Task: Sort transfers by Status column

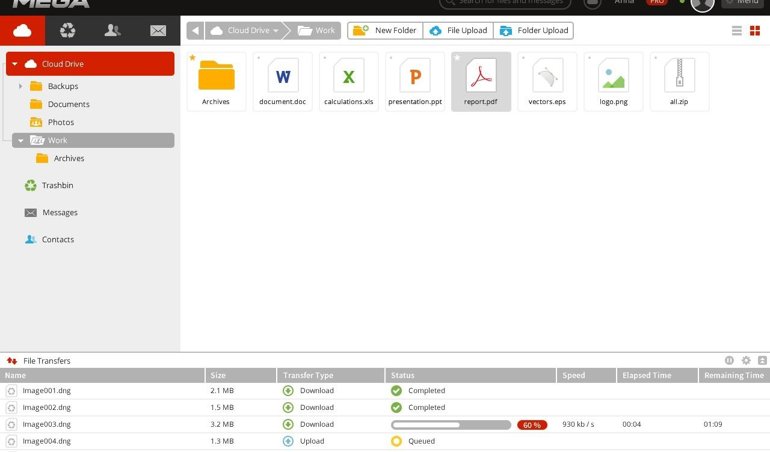Action: (470, 375)
